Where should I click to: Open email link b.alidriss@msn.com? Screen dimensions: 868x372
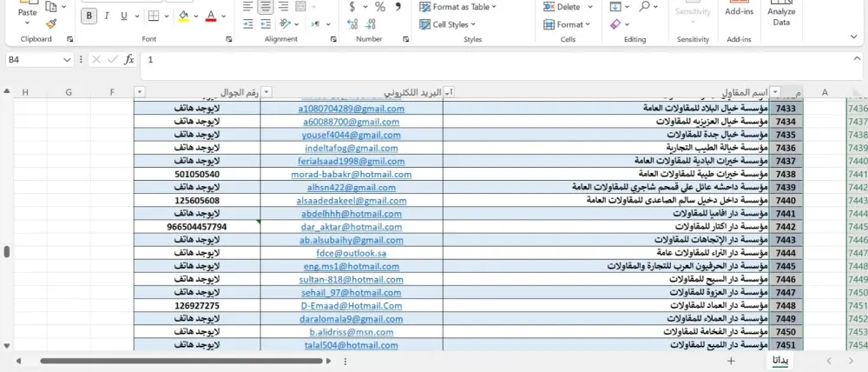(x=351, y=332)
